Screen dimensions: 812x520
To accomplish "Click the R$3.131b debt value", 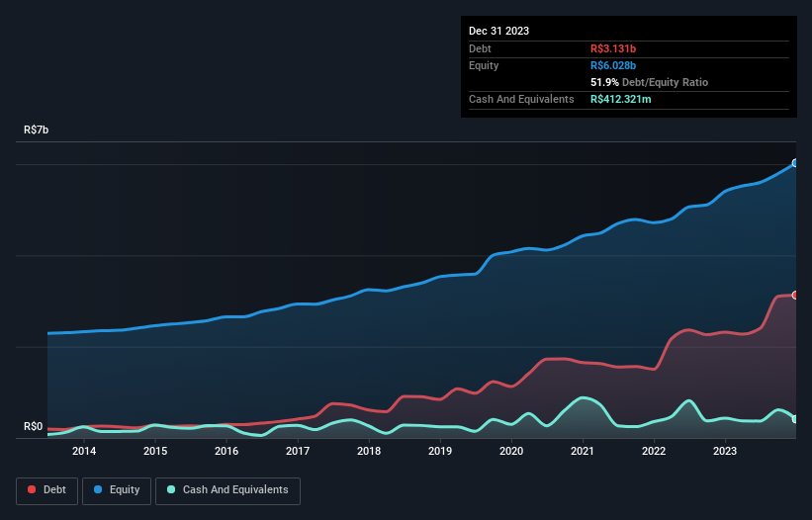I will [613, 48].
